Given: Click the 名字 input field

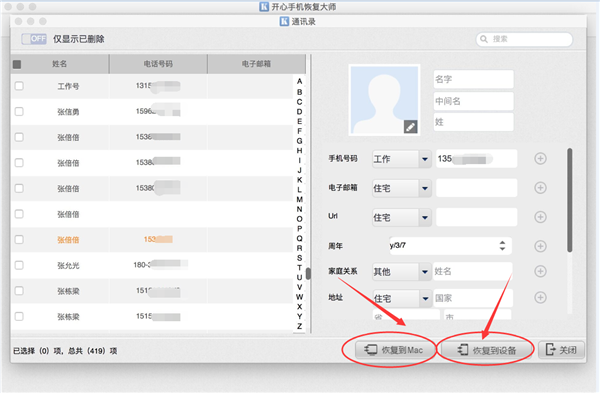Looking at the screenshot, I should click(473, 79).
